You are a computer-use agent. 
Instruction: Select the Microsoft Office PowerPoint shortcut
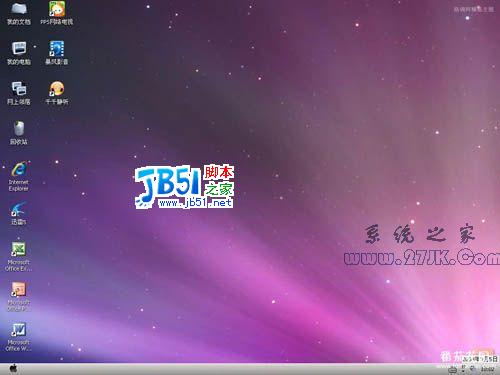[19, 297]
